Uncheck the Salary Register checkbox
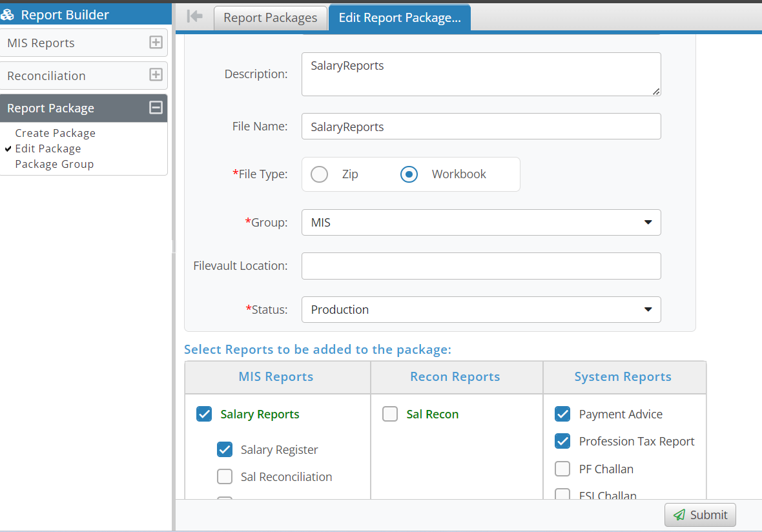 pyautogui.click(x=225, y=449)
